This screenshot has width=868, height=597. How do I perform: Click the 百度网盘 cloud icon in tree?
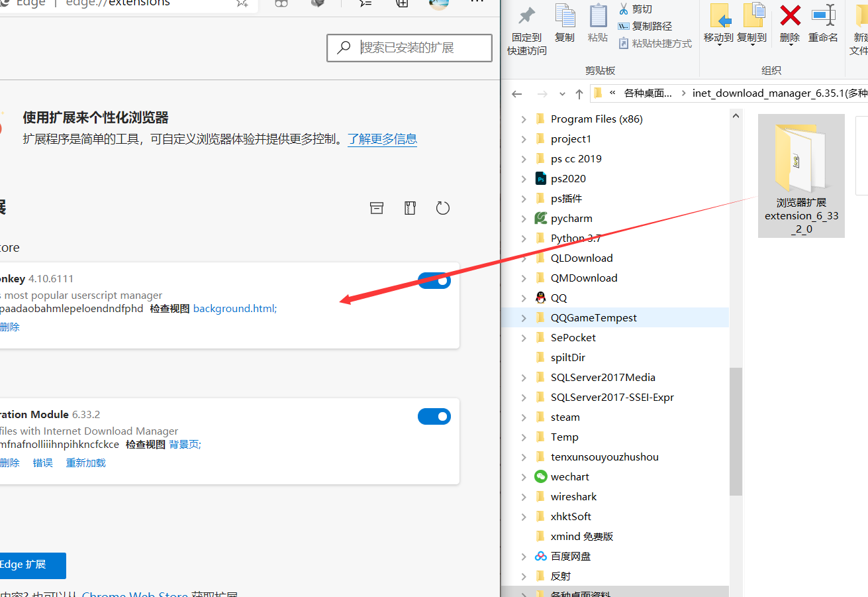(541, 556)
